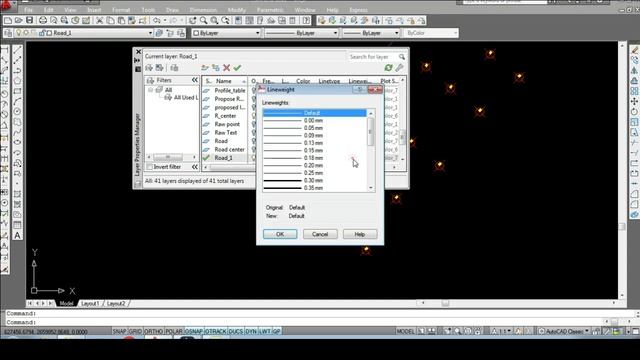
Task: Toggle DUCS in status bar
Action: (x=236, y=331)
